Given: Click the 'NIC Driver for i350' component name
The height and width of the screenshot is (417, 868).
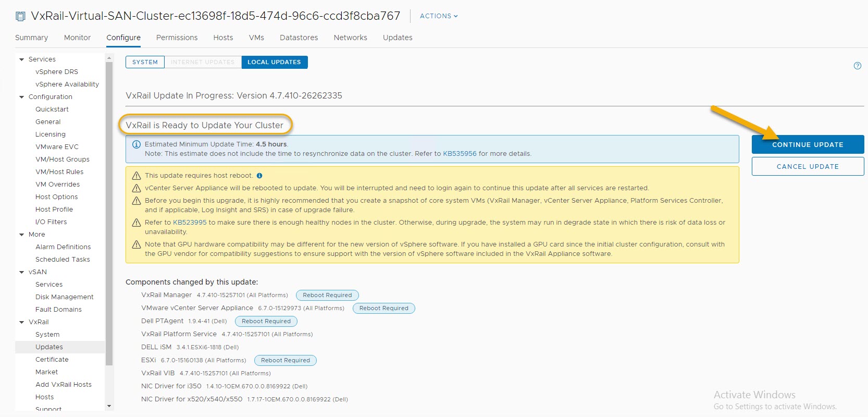Looking at the screenshot, I should (171, 386).
